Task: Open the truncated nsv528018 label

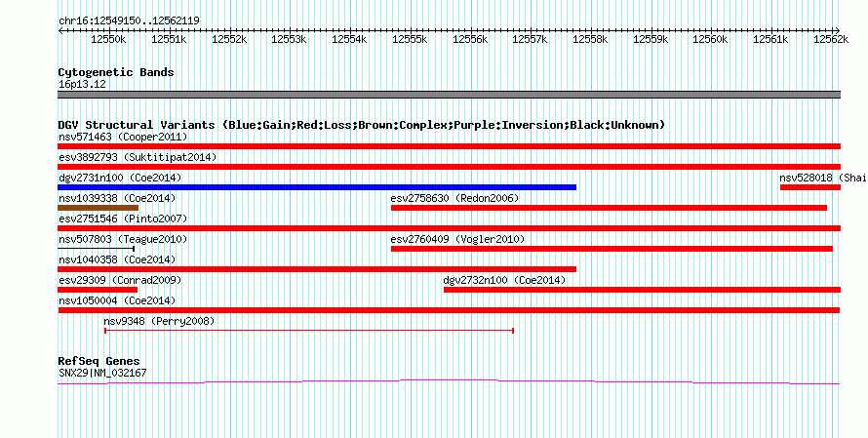Action: pos(823,178)
